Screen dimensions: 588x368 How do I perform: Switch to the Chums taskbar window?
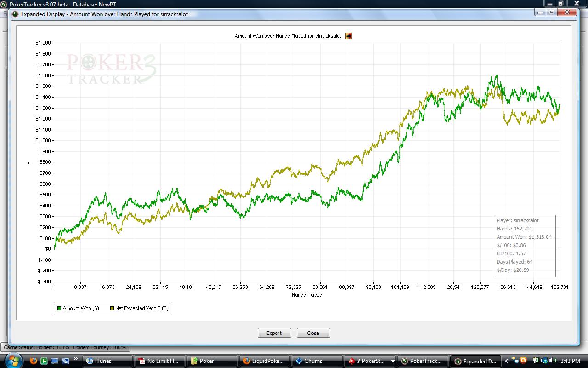(317, 361)
